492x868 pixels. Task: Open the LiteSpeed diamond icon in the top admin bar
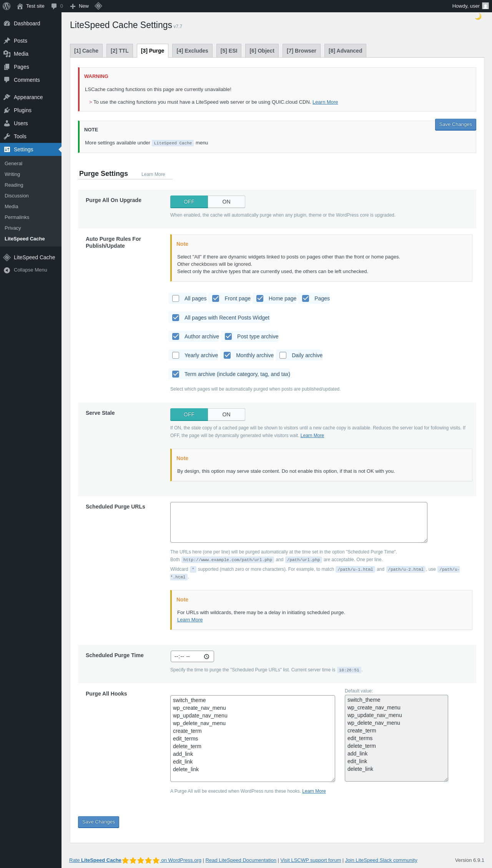click(98, 6)
